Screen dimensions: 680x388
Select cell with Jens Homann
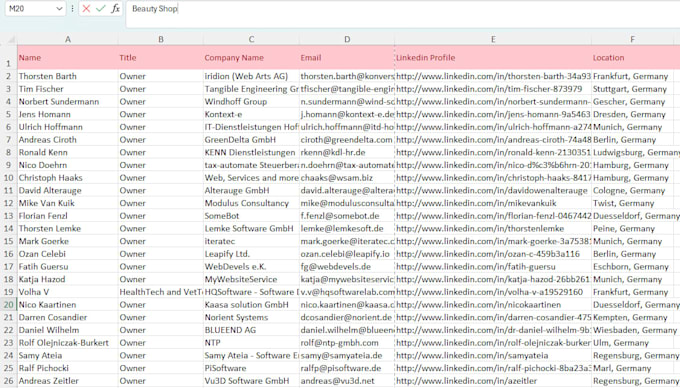[68, 114]
